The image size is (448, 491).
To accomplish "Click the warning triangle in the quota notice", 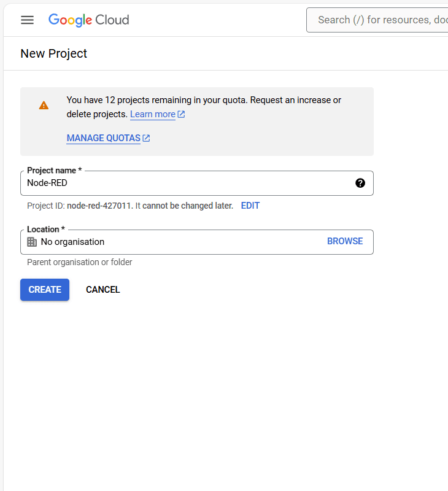I will 43,104.
